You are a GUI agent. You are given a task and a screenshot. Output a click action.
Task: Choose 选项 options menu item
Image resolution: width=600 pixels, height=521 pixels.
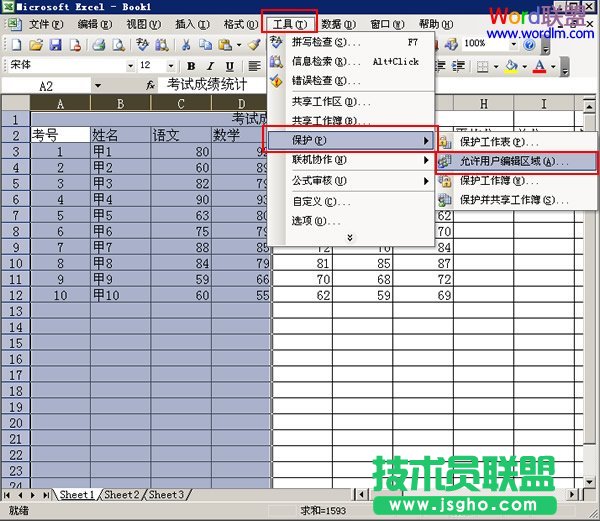351,221
